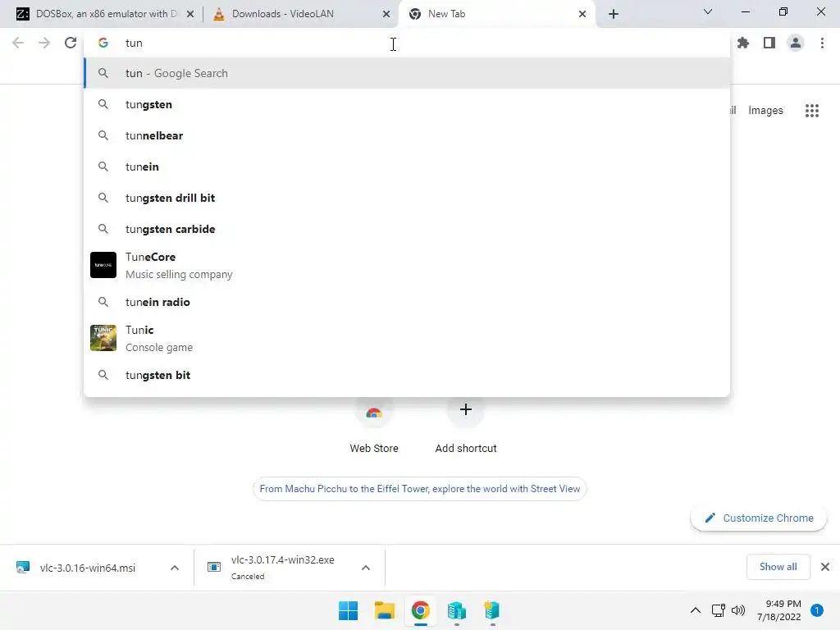
Task: Close the New Tab tab
Action: point(582,14)
